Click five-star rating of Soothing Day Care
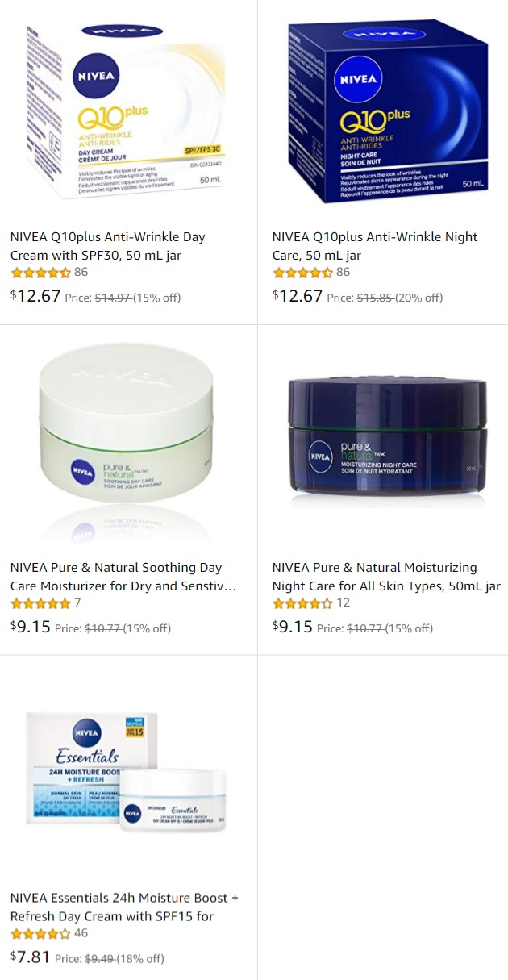The image size is (508, 980). click(x=40, y=603)
